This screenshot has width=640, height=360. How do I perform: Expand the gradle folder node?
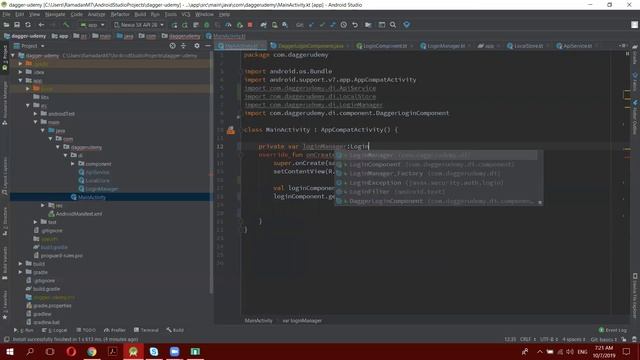pyautogui.click(x=20, y=272)
